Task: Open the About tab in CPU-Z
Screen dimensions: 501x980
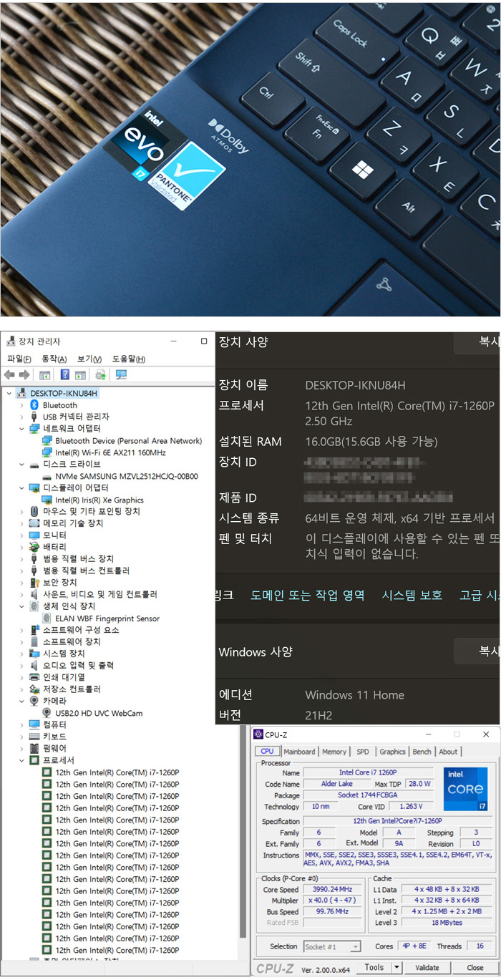Action: [x=448, y=752]
